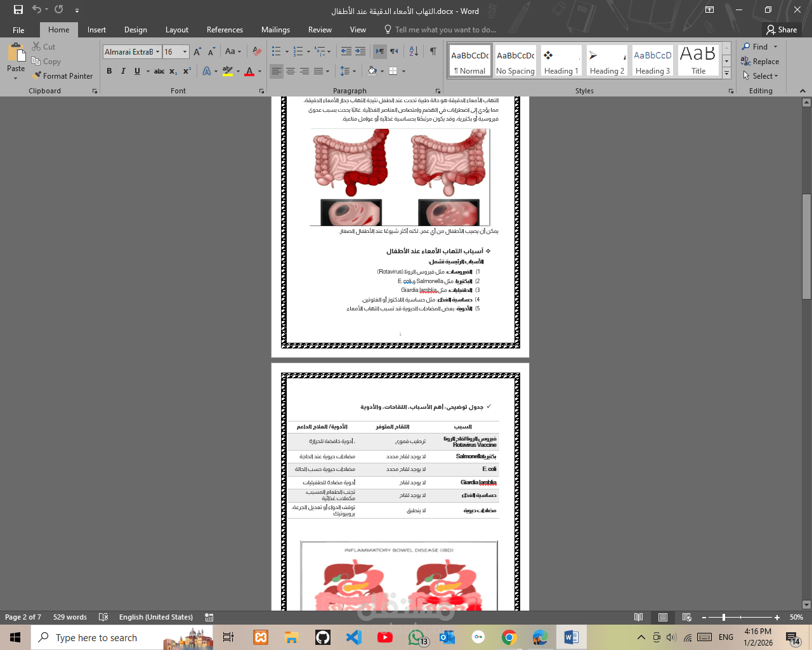Increase font size with Grow Font icon

pyautogui.click(x=197, y=52)
